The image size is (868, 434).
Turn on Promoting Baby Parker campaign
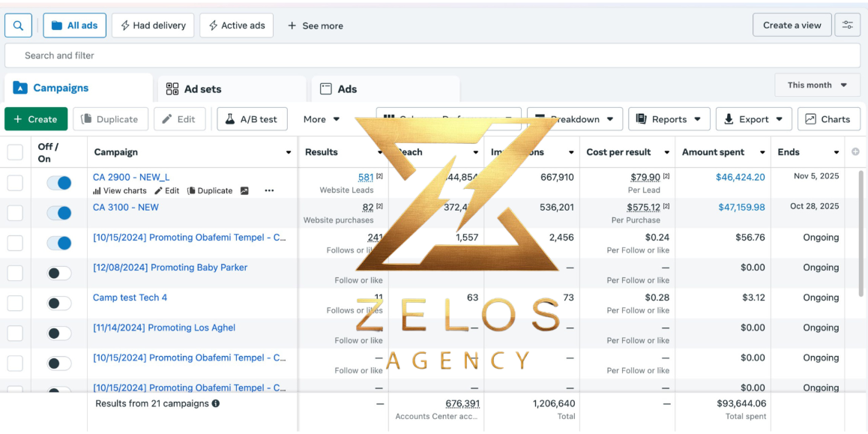(59, 273)
